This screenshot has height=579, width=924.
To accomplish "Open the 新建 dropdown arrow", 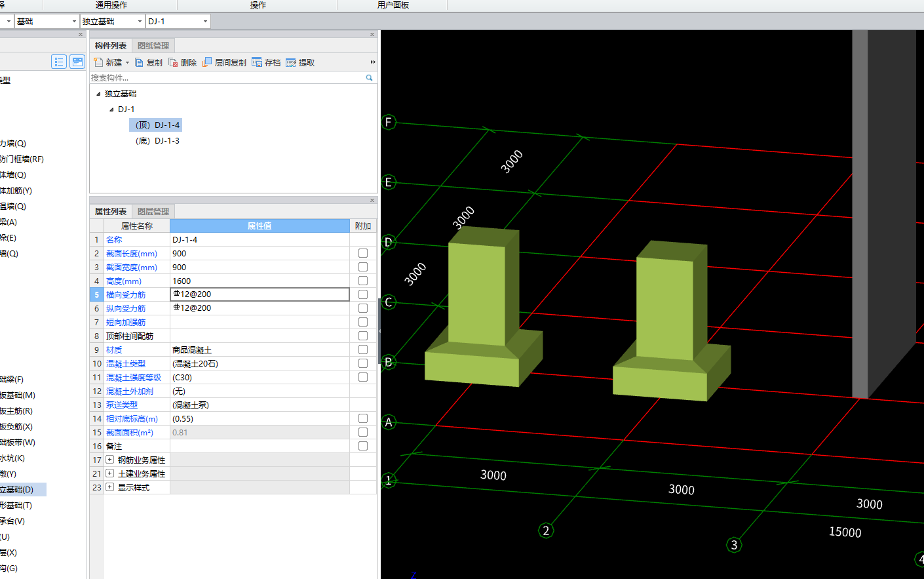I will [127, 63].
